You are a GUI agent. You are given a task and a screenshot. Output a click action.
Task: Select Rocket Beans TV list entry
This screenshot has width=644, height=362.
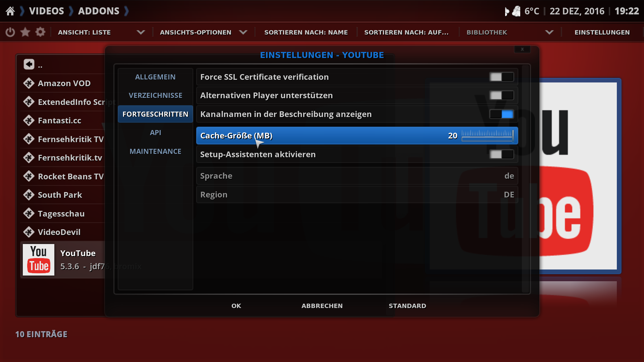(x=63, y=176)
